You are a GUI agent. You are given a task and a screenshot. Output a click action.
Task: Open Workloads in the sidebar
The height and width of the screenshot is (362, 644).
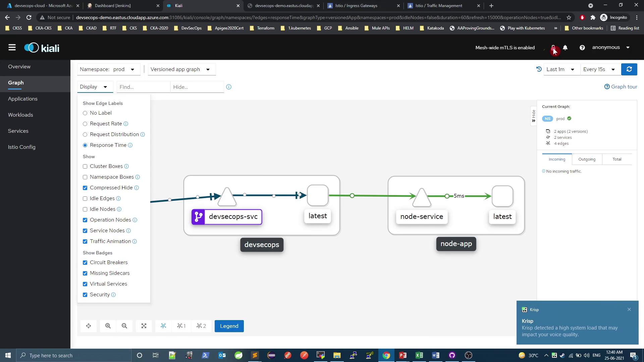[20, 115]
